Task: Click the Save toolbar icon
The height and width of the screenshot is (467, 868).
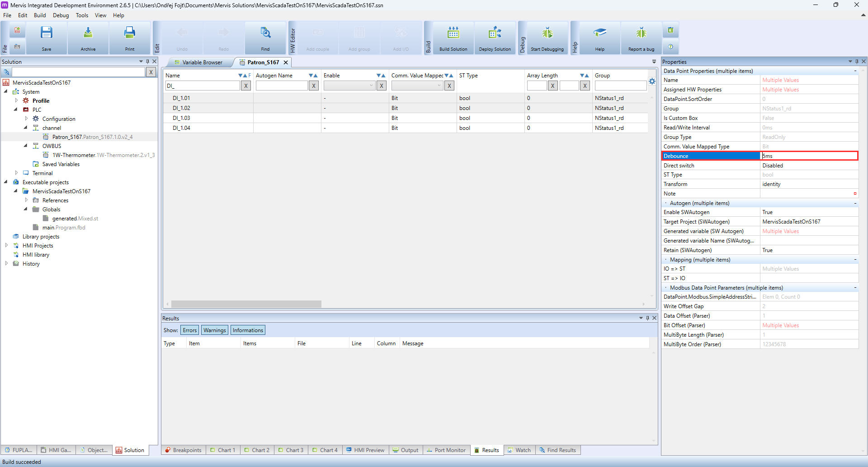Action: pos(47,38)
